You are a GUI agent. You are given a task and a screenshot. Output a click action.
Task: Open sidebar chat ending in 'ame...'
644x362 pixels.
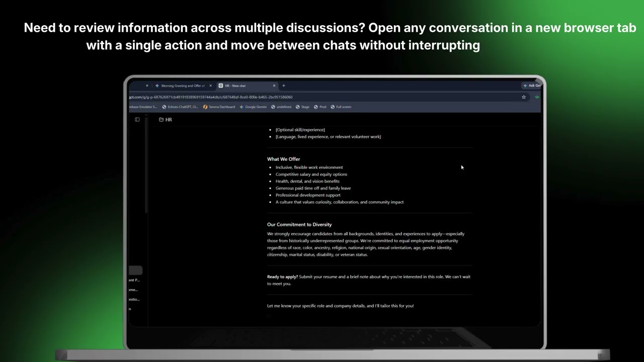point(134,290)
